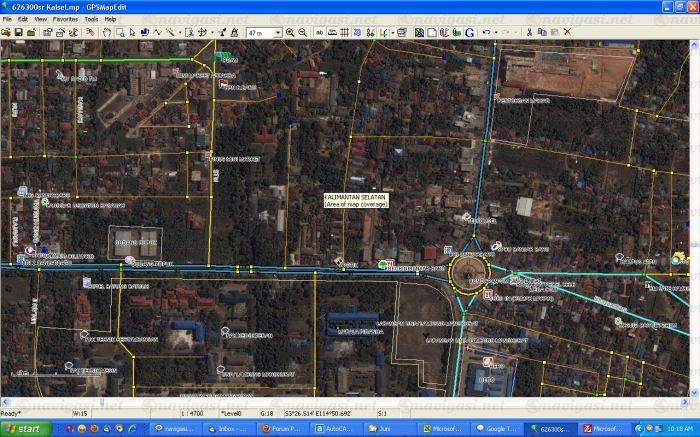Viewport: 700px width, 437px height.
Task: Toggle the zoom rectangle tool
Action: [x=118, y=32]
